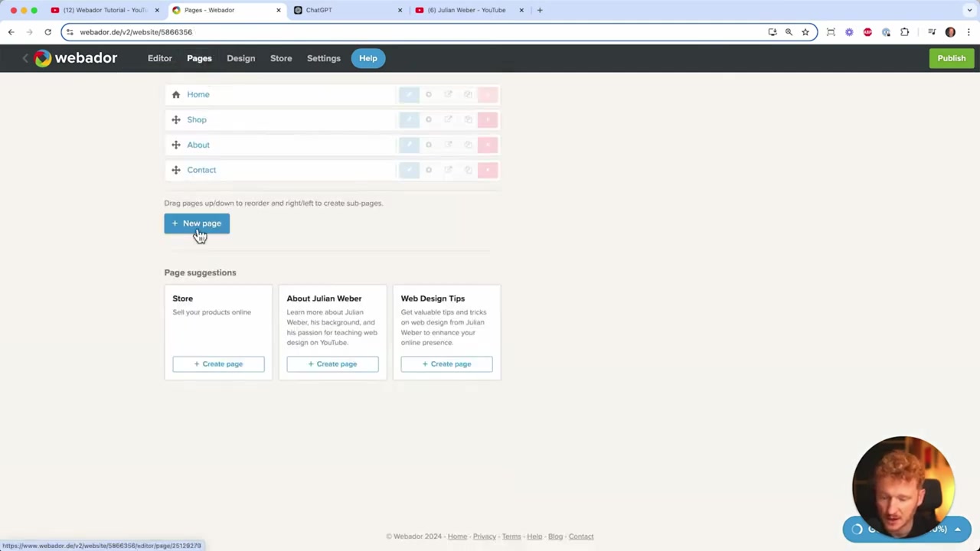
Task: Delete the About page
Action: click(488, 145)
